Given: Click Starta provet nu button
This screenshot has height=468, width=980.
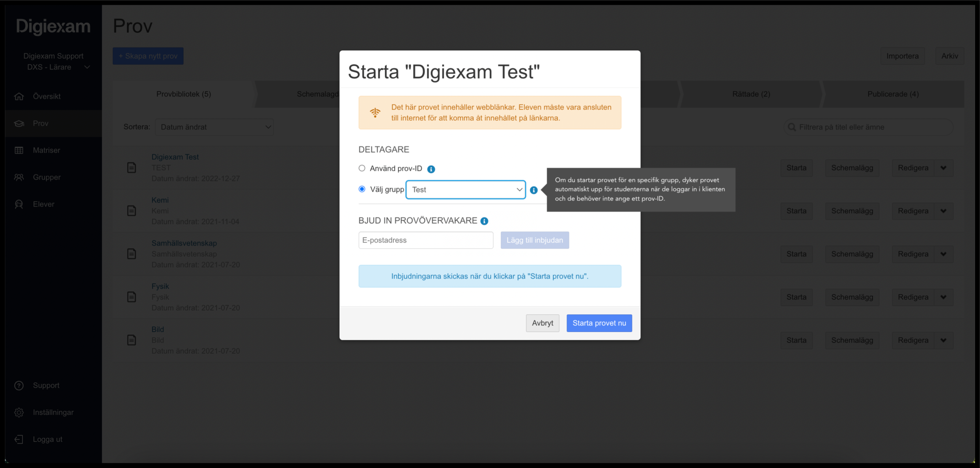Looking at the screenshot, I should (599, 323).
